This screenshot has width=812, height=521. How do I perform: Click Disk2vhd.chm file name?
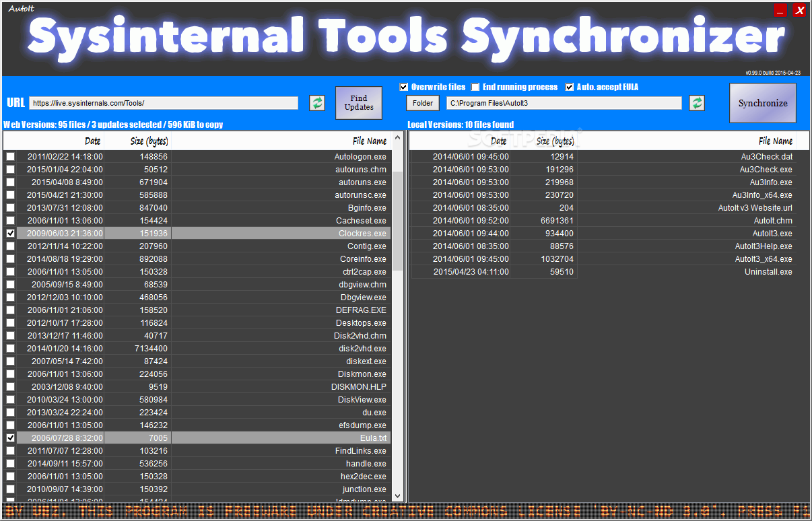tap(360, 335)
